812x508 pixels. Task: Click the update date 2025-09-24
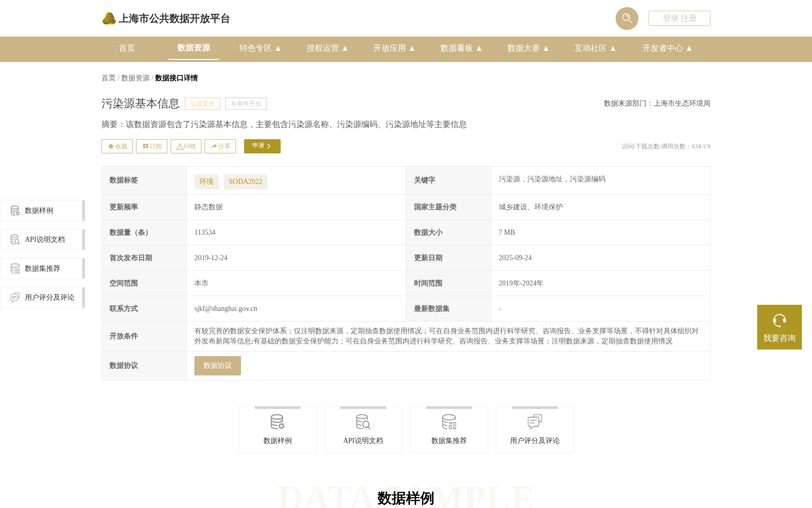coord(515,258)
